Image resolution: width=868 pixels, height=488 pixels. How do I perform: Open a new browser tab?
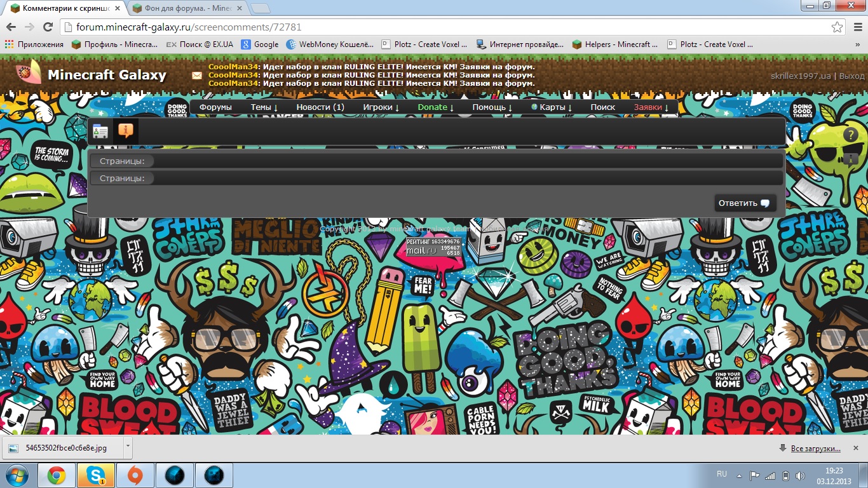point(261,9)
